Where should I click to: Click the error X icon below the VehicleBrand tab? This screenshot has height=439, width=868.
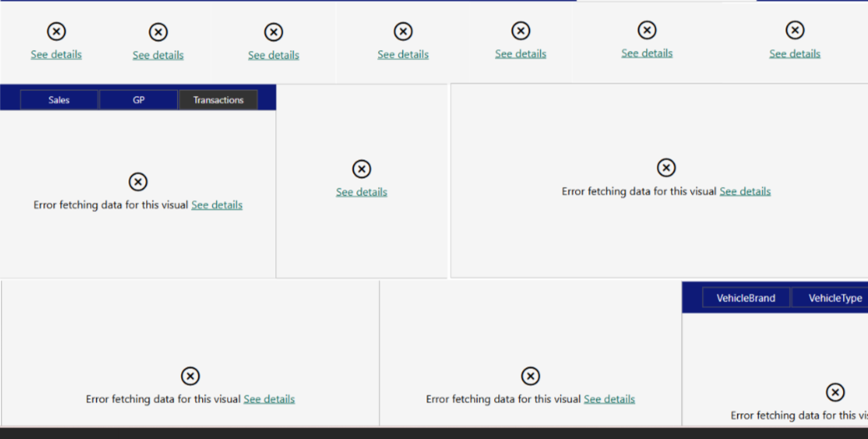[835, 392]
